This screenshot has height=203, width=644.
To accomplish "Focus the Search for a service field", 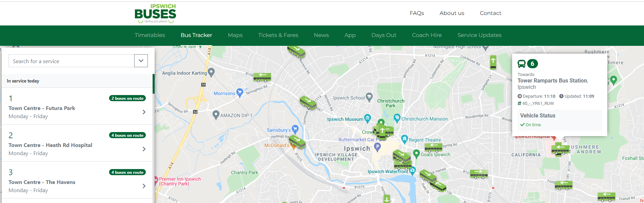I will [x=71, y=61].
